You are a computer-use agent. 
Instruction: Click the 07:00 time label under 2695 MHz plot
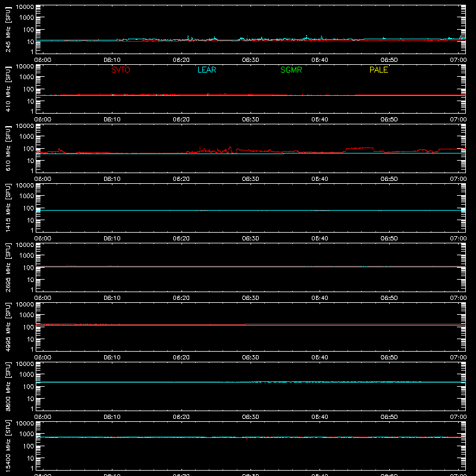click(458, 298)
